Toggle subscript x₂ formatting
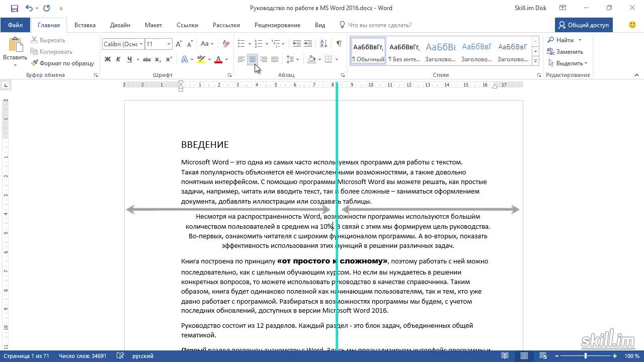This screenshot has width=644, height=362. tap(158, 59)
